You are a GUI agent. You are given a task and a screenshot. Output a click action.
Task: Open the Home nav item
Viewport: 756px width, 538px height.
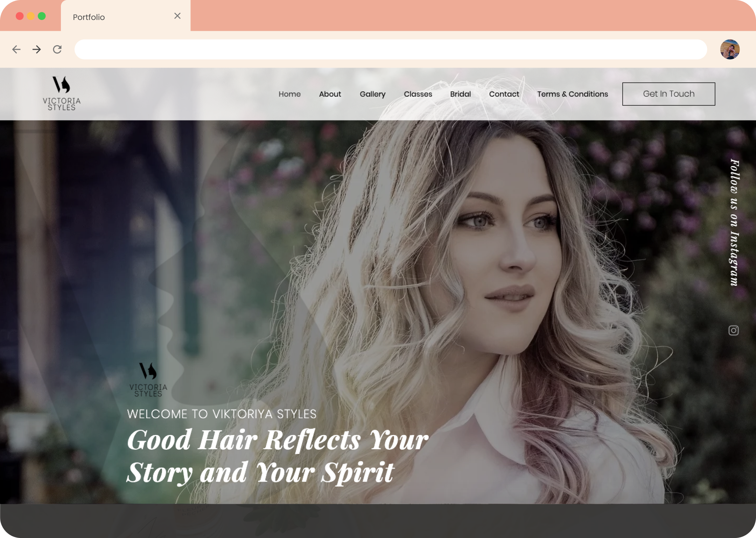tap(289, 94)
